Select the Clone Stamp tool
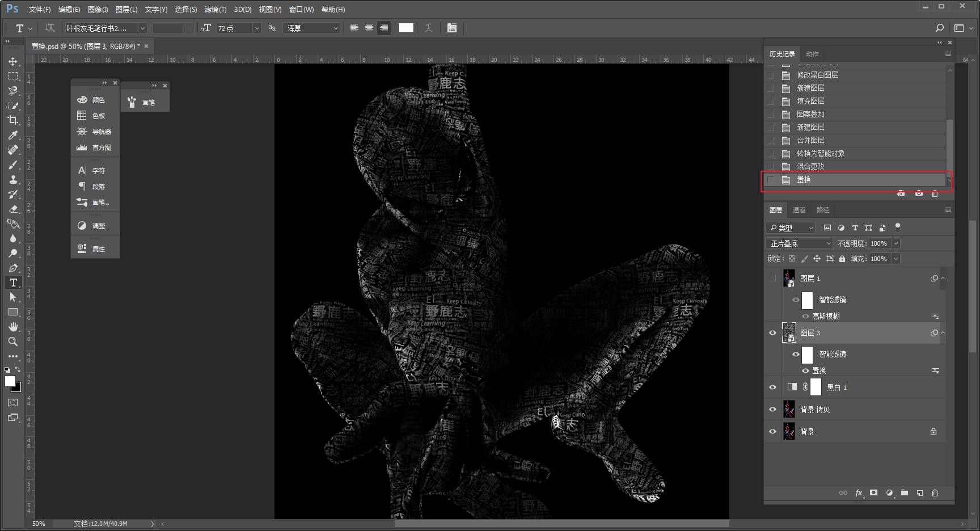Screen dimensions: 980x531 (12, 179)
